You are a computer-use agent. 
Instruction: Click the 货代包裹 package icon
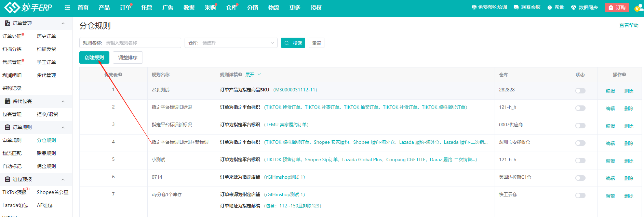(7, 101)
